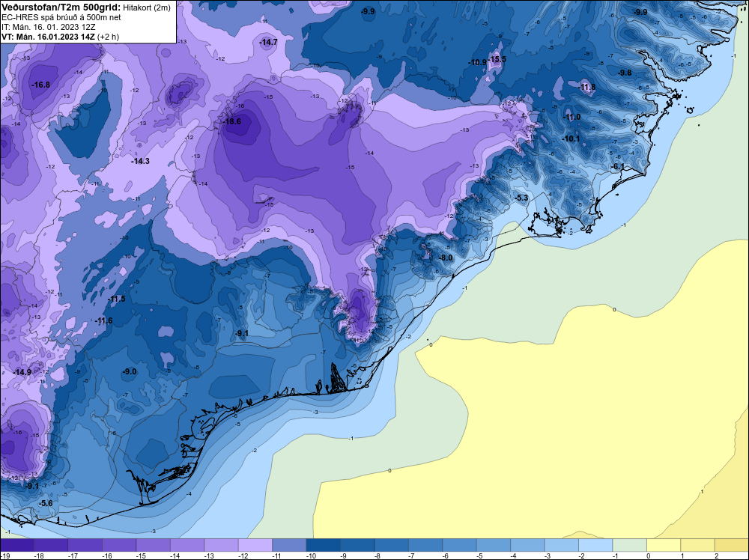Select legend color segment between -1 and 0

click(x=630, y=545)
